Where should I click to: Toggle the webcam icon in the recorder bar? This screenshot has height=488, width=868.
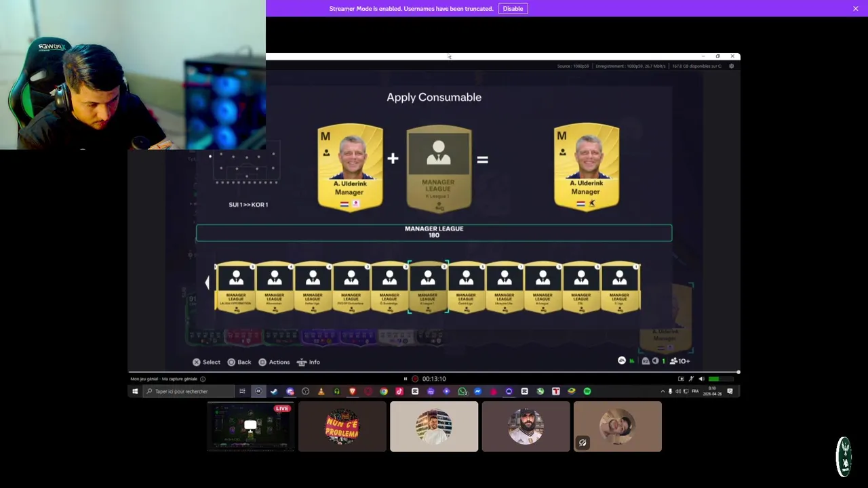(x=681, y=379)
